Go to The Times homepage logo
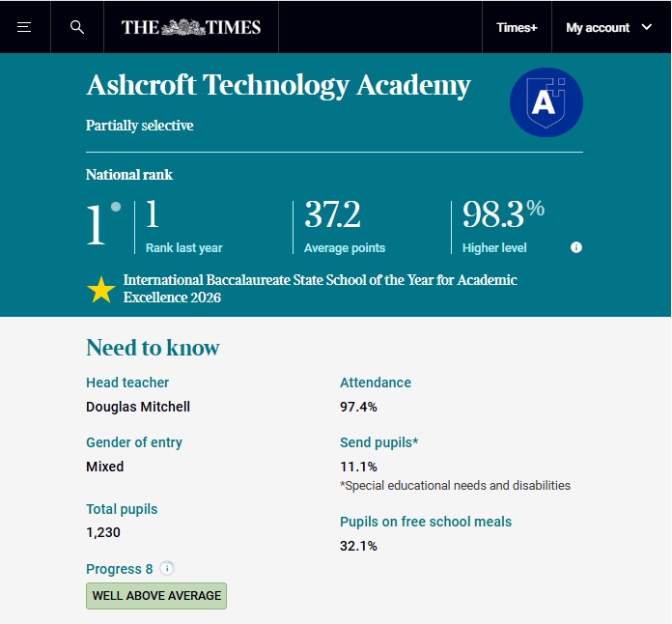672x624 pixels. point(191,27)
